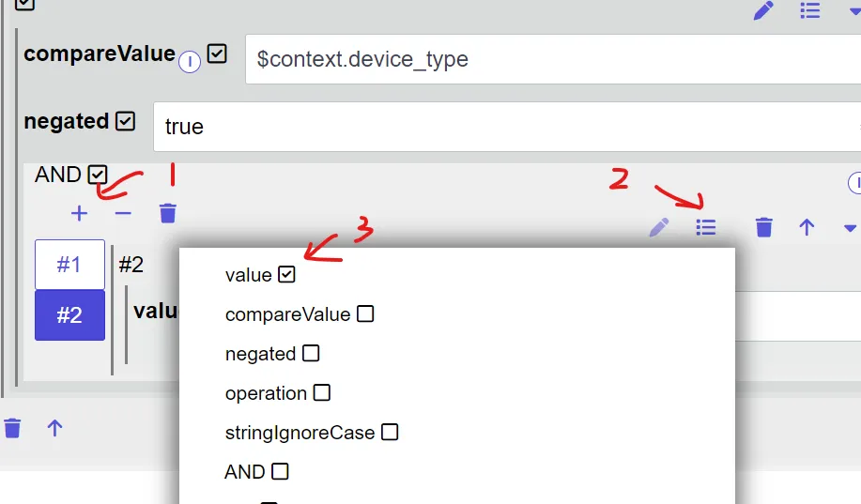Image resolution: width=861 pixels, height=504 pixels.
Task: Uncheck the value checkbox in the popup
Action: click(286, 274)
